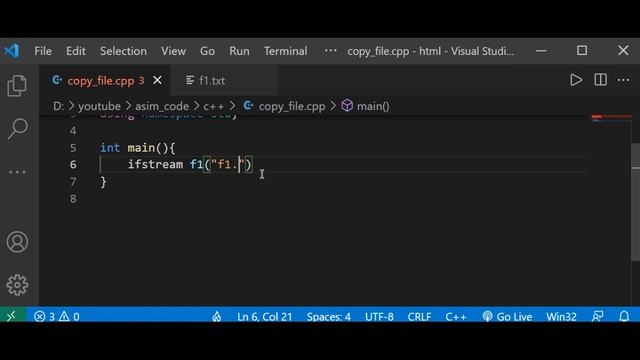640x360 pixels.
Task: Open notifications bell in status bar
Action: tap(624, 316)
